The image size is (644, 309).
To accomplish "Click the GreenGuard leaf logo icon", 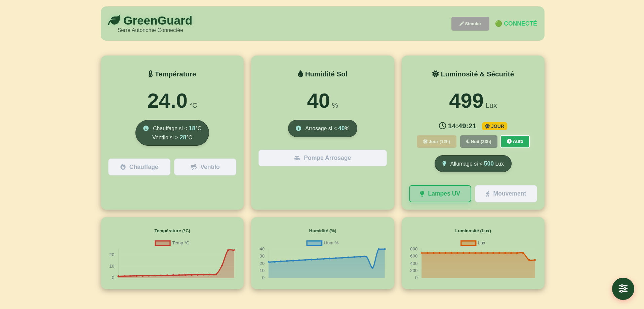I will 114,20.
